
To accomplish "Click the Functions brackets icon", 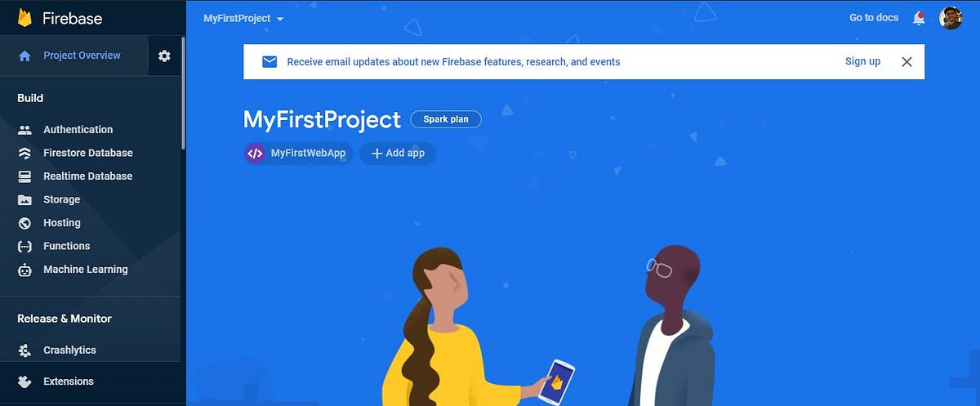I will coord(25,246).
